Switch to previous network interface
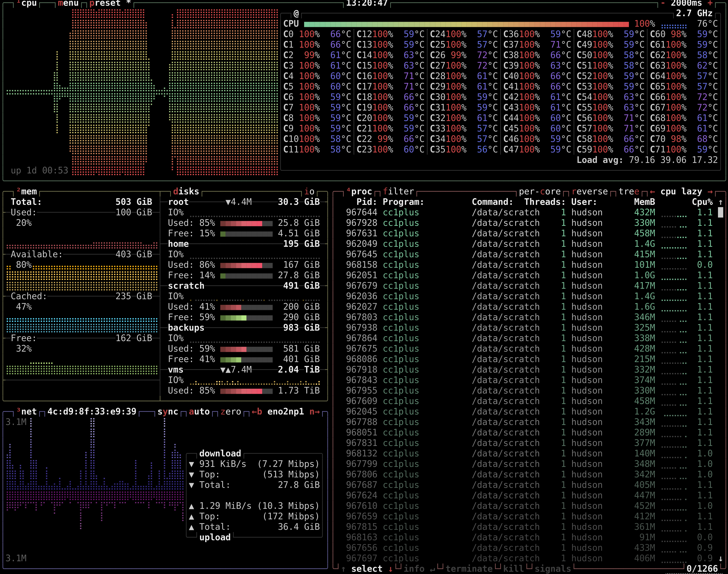 [x=257, y=412]
